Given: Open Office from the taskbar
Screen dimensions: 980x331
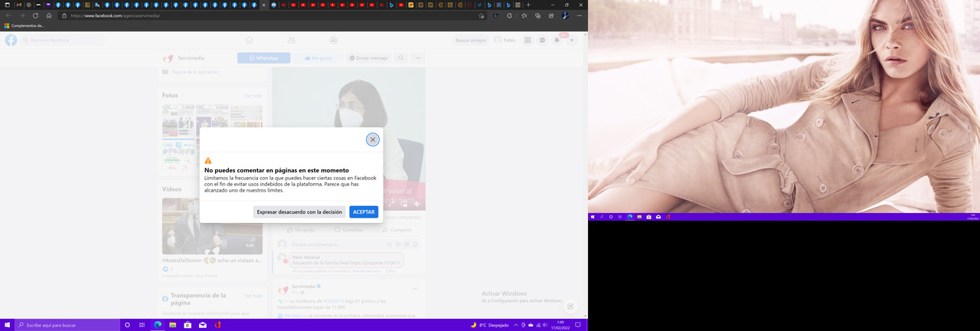Looking at the screenshot, I should [x=217, y=325].
